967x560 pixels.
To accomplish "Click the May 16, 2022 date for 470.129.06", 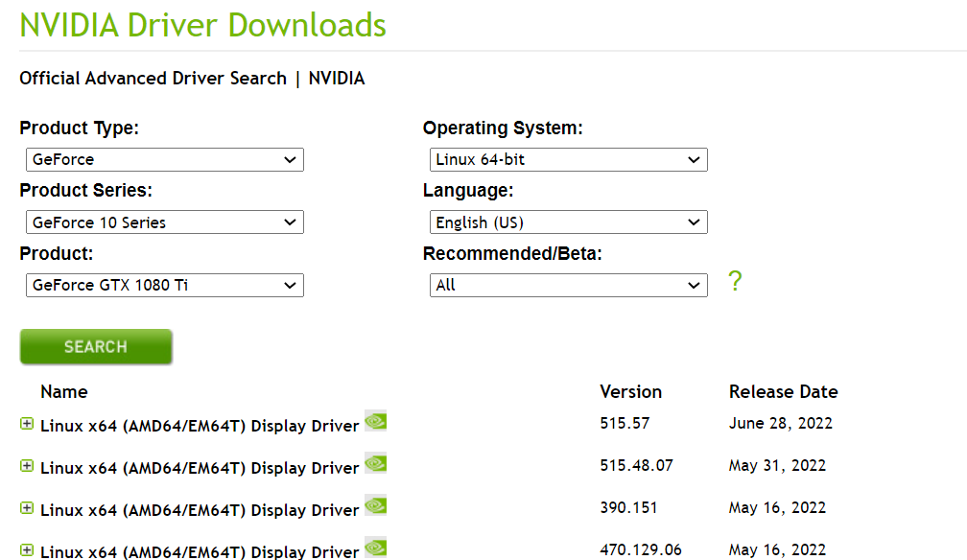I will point(777,549).
